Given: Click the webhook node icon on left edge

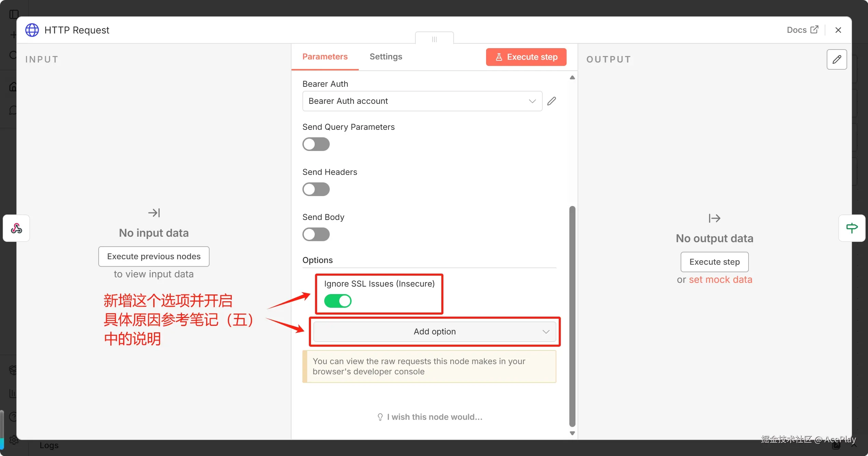Looking at the screenshot, I should tap(16, 228).
